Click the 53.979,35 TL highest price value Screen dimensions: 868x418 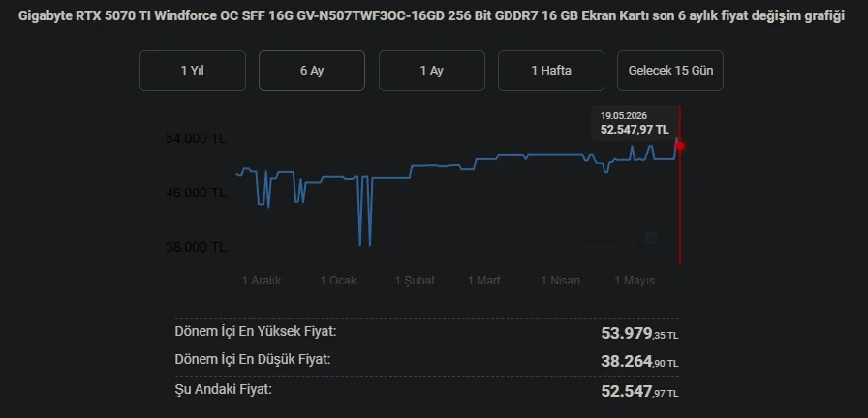639,334
